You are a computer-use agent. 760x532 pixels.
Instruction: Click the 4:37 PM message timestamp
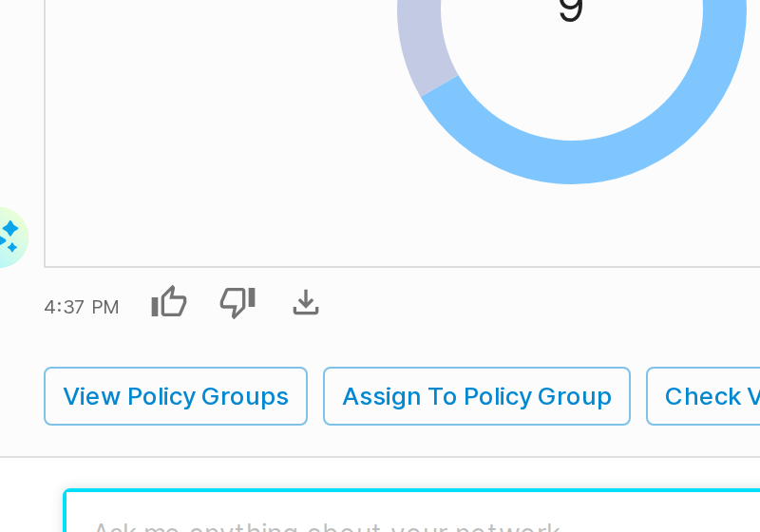coord(81,307)
